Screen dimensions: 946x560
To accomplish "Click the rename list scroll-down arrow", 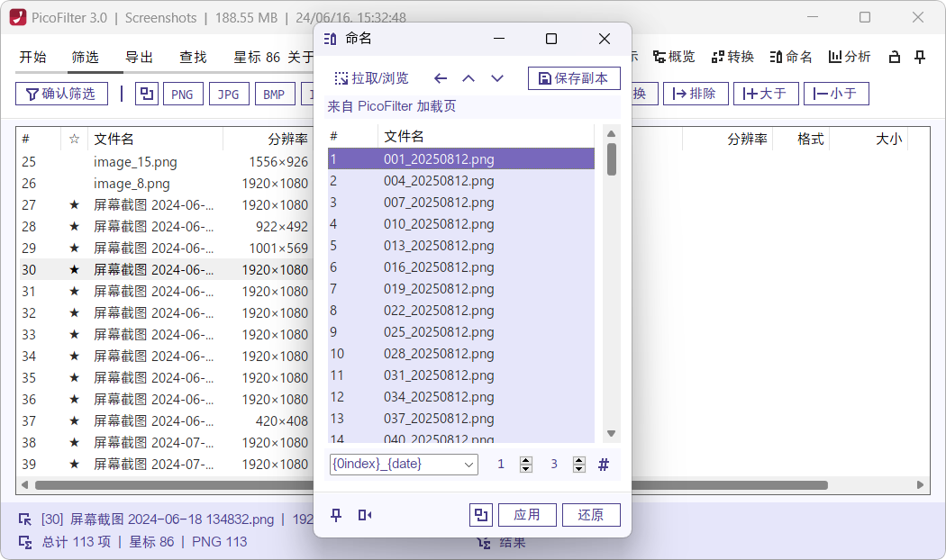I will tap(611, 433).
